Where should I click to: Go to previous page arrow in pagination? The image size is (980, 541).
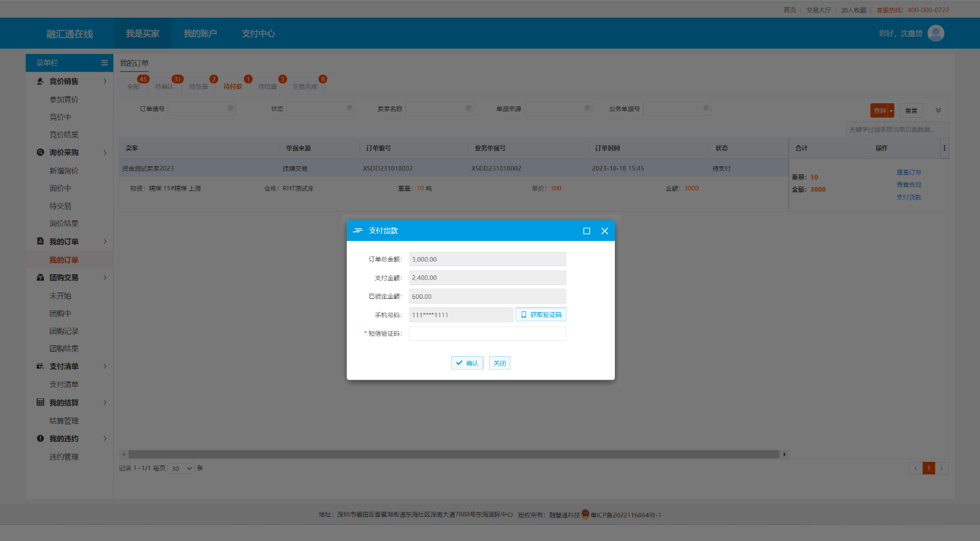(x=916, y=468)
